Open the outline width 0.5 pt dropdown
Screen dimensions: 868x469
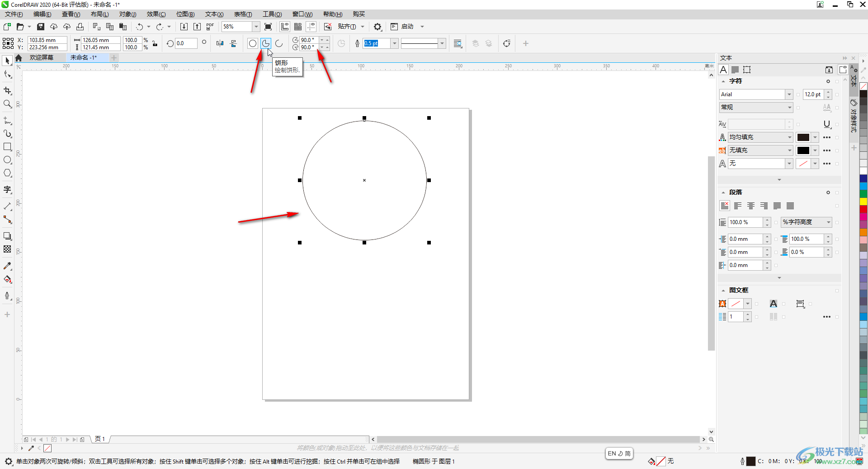click(395, 43)
